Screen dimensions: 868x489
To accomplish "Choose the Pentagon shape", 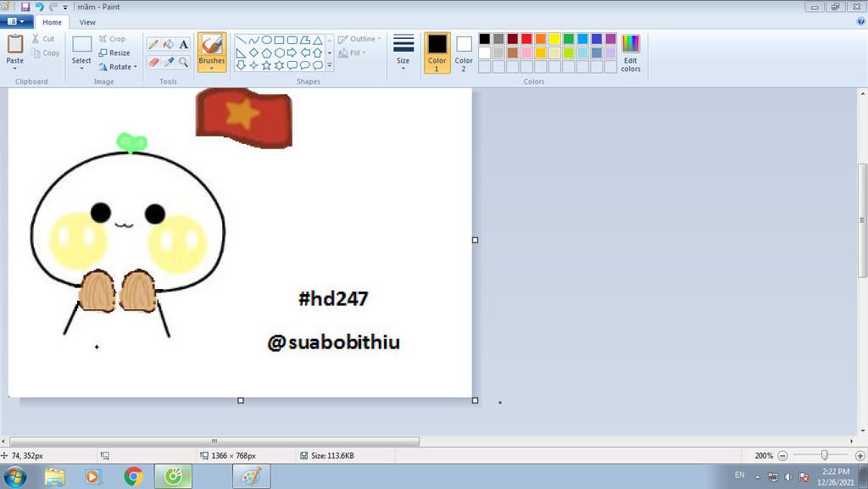I will (266, 53).
